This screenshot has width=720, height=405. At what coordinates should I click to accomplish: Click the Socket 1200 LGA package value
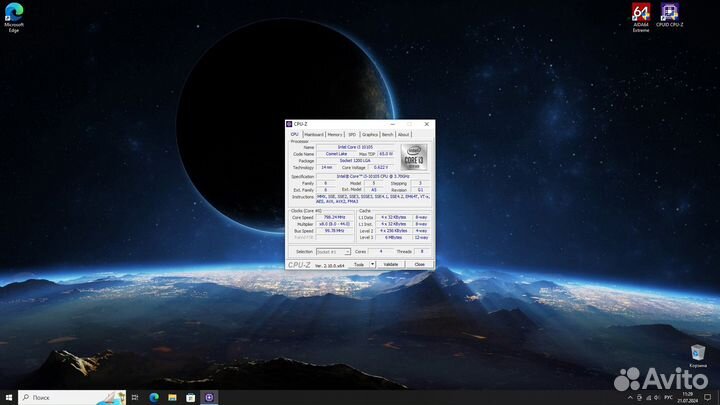tap(355, 161)
